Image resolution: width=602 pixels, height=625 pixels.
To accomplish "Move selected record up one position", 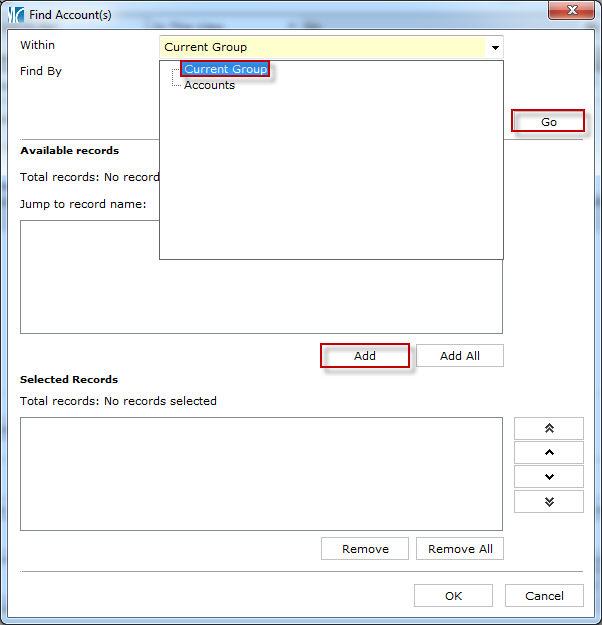I will 548,453.
